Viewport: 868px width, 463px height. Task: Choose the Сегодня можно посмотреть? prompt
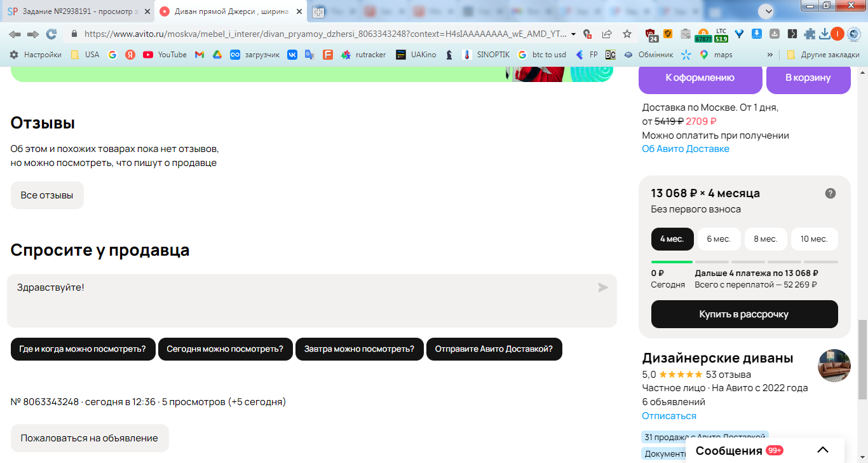pyautogui.click(x=226, y=349)
